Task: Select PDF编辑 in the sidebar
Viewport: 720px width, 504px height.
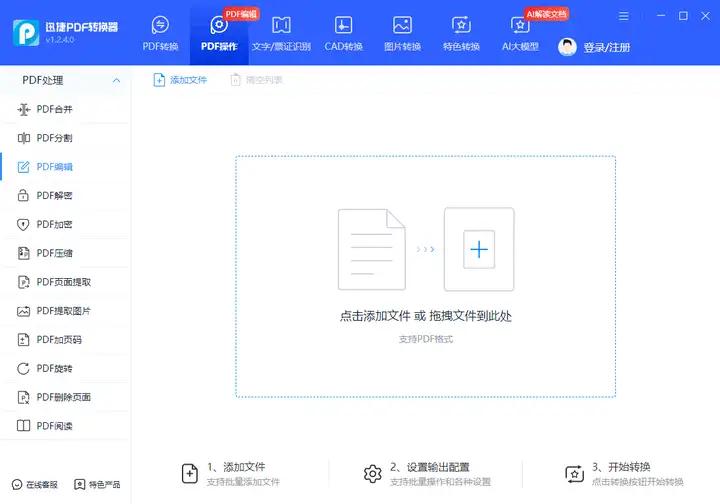Action: (x=65, y=167)
